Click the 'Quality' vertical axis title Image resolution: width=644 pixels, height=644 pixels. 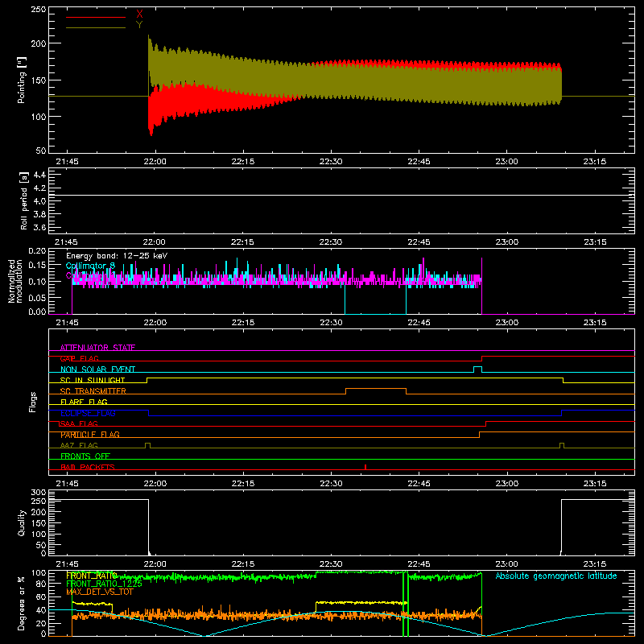(21, 522)
